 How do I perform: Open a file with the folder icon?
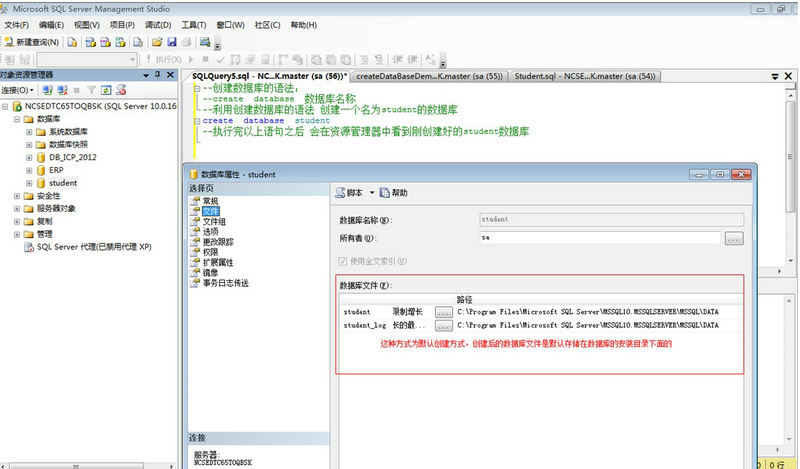tap(157, 42)
